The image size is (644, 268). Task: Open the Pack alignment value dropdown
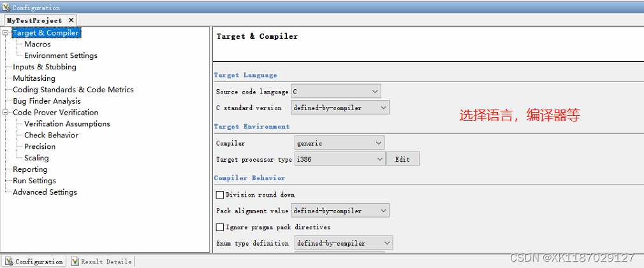click(340, 211)
